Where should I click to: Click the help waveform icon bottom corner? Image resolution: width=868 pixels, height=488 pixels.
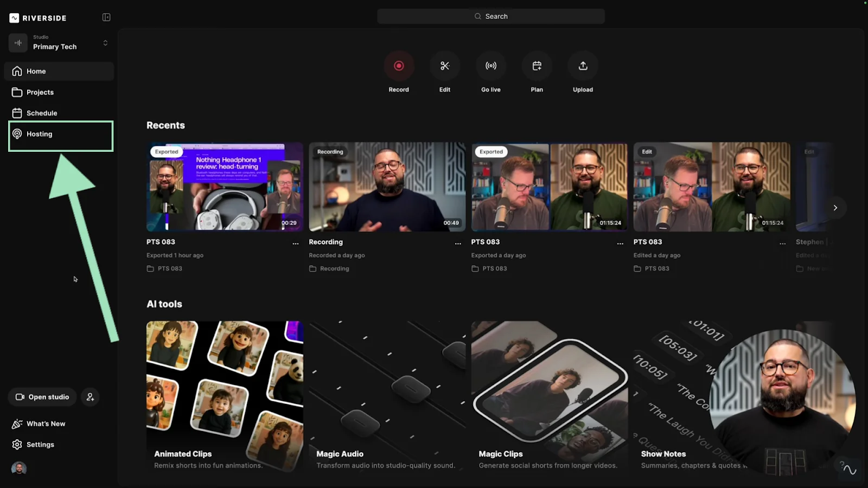[849, 470]
